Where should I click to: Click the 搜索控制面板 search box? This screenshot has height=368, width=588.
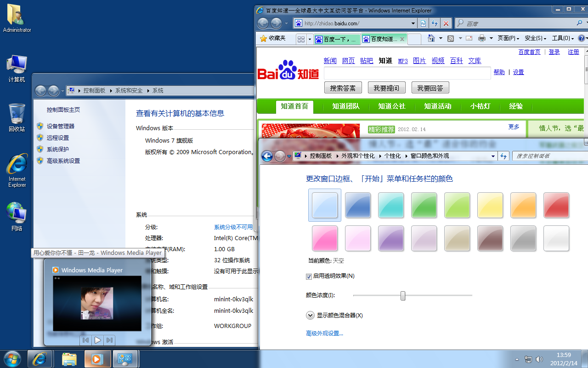tap(550, 156)
